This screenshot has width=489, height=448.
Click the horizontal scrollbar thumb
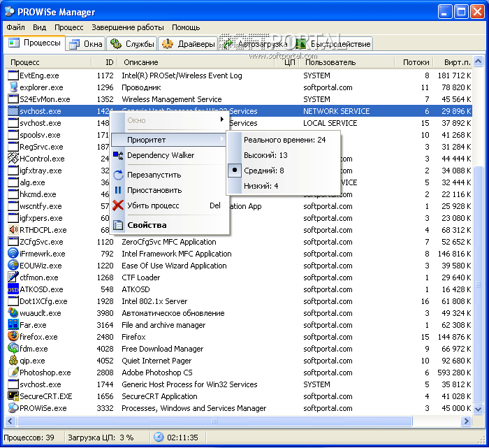coord(214,421)
